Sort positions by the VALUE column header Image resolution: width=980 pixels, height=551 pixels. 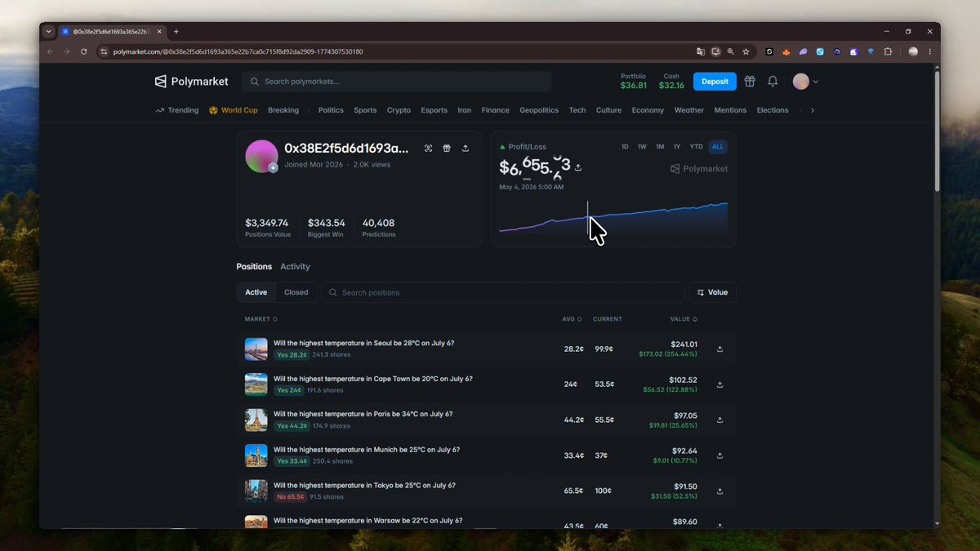tap(684, 319)
